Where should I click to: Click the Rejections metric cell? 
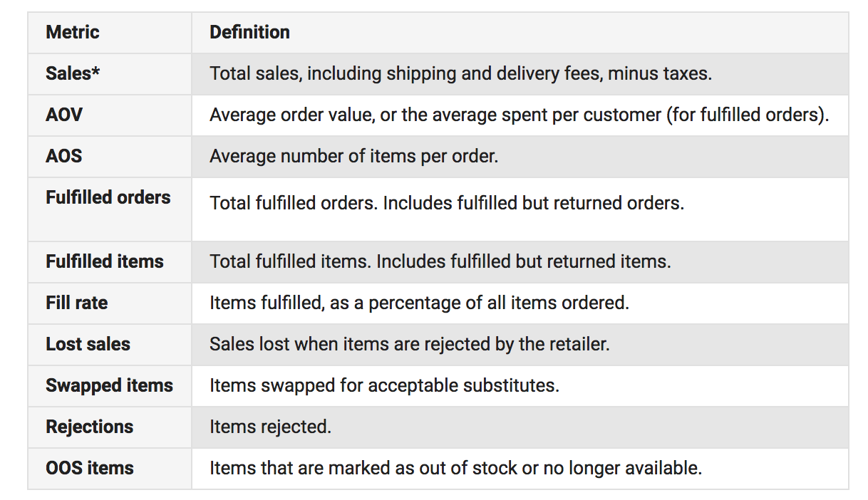pyautogui.click(x=90, y=427)
